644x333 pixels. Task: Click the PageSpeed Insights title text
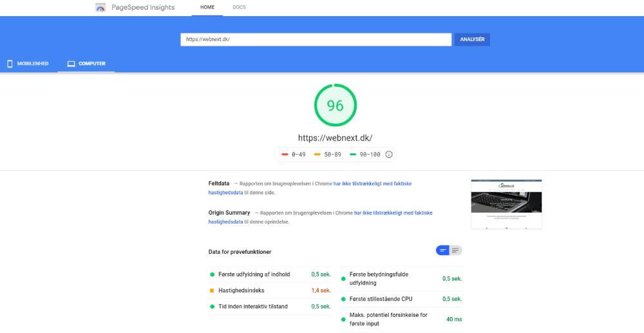(143, 7)
